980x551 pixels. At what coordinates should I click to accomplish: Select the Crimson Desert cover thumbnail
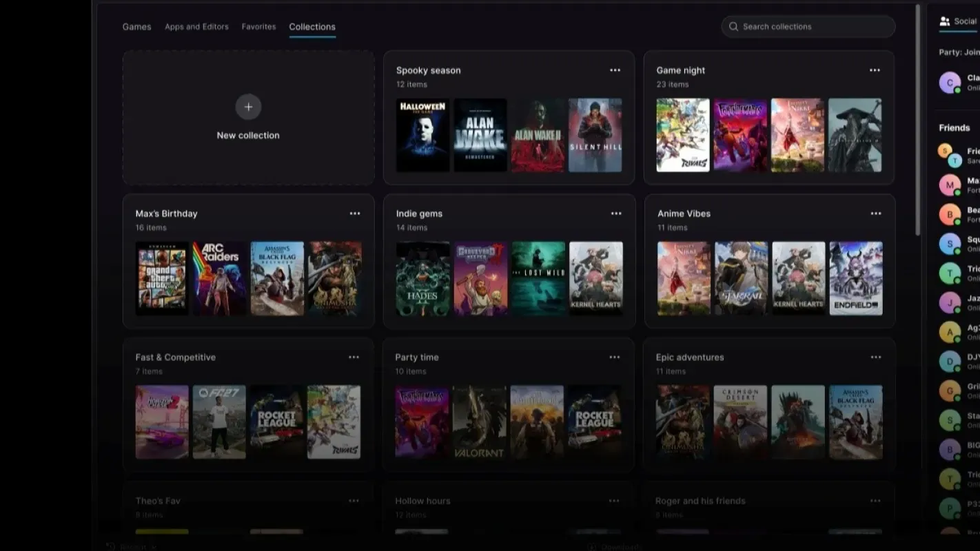tap(740, 422)
